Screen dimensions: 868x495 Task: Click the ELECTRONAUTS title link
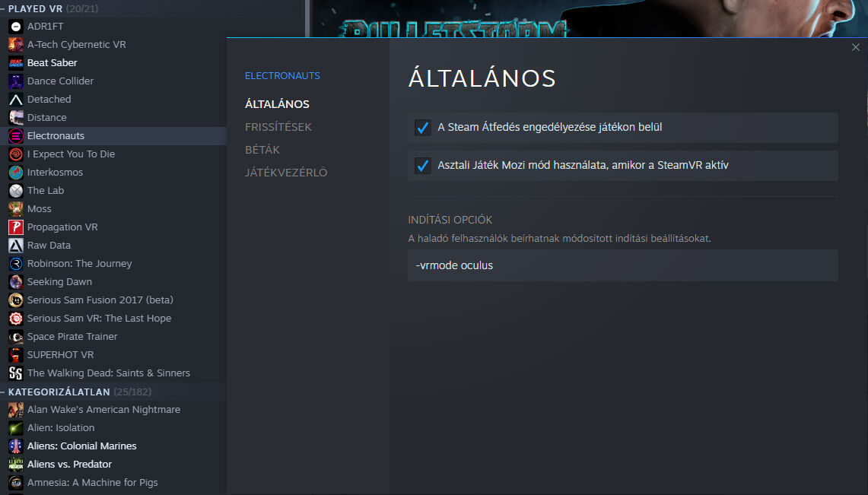point(282,76)
